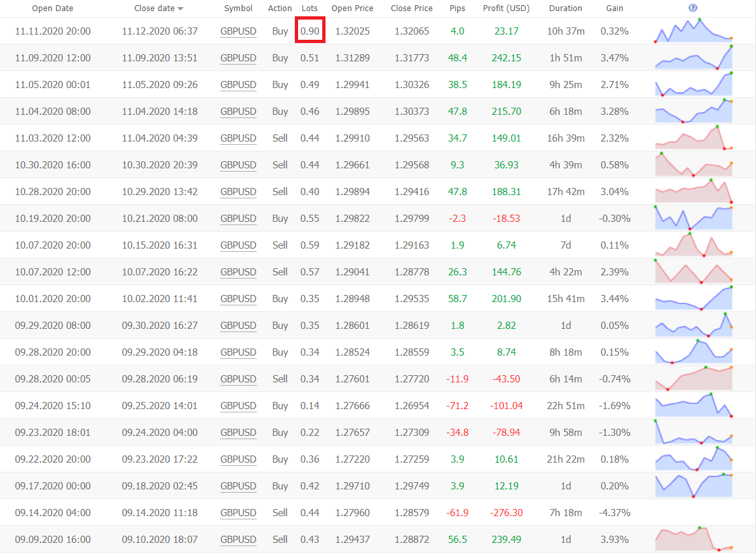This screenshot has width=756, height=554.
Task: Sort by the Lots column header
Action: (x=310, y=8)
